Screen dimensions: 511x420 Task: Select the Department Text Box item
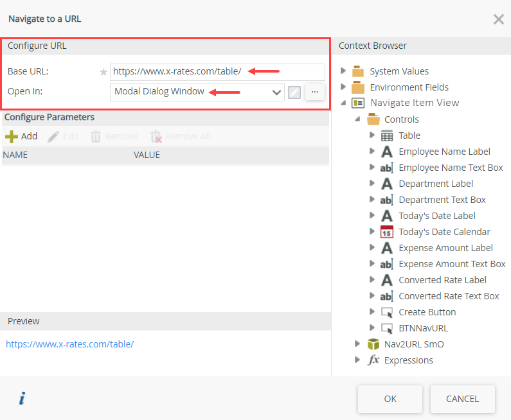[442, 200]
